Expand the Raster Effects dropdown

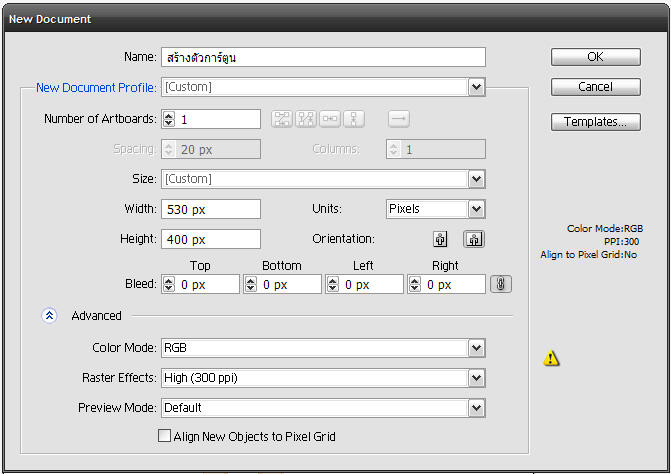pos(476,378)
